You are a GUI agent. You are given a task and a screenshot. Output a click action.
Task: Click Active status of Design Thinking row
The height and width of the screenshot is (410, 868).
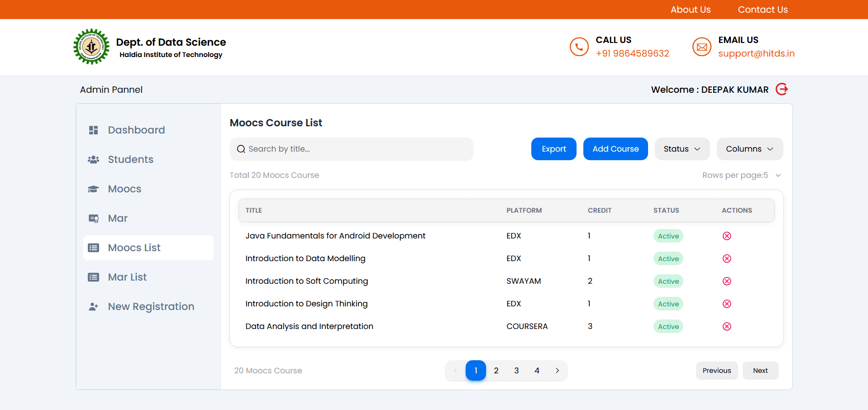(668, 304)
